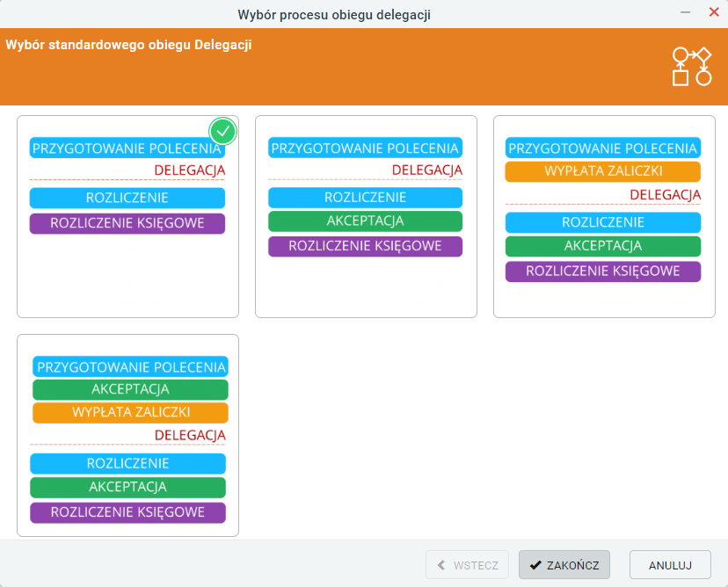This screenshot has height=587, width=728.
Task: Select the process card ending with ROZLICZENIE then ROZLICZENIE KSIĘGOWE only
Action: [127, 217]
